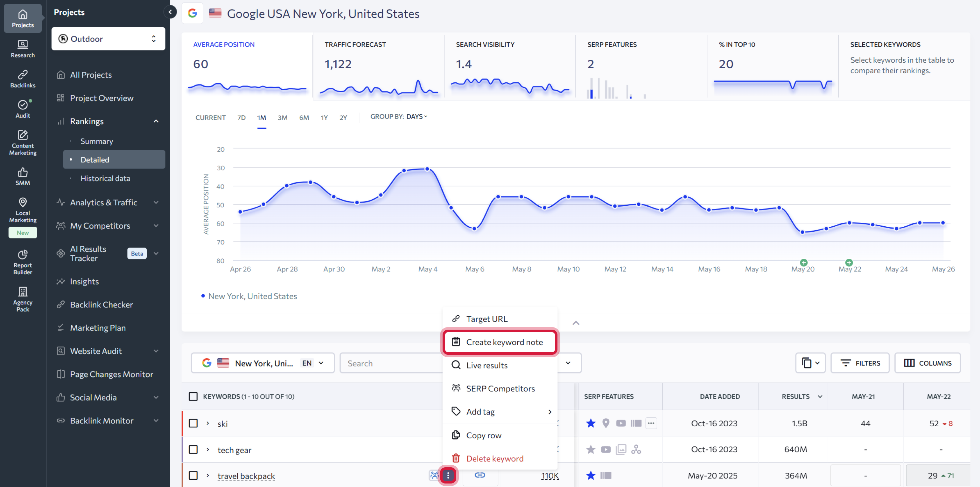The width and height of the screenshot is (980, 487).
Task: Open the Outdoor project selector dropdown
Action: click(108, 38)
